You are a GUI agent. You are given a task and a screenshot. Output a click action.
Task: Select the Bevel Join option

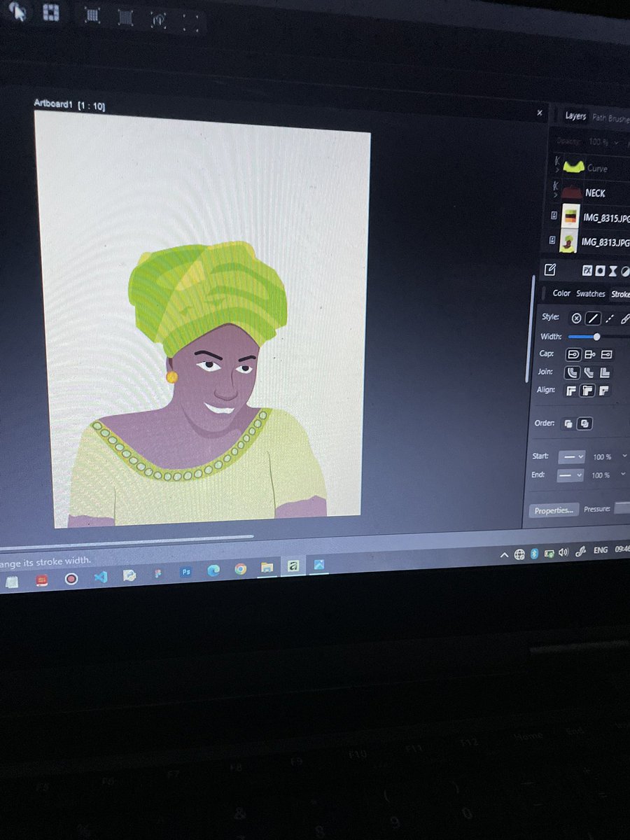tap(589, 372)
